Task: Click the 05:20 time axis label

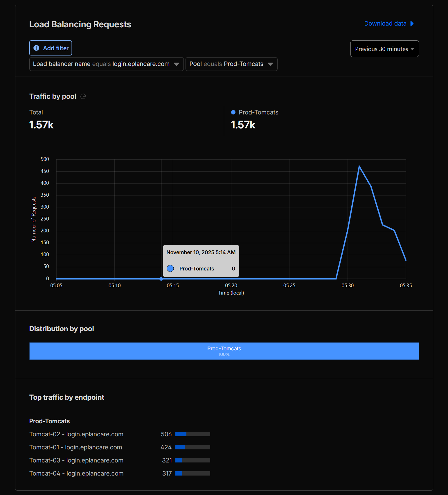Action: click(231, 286)
